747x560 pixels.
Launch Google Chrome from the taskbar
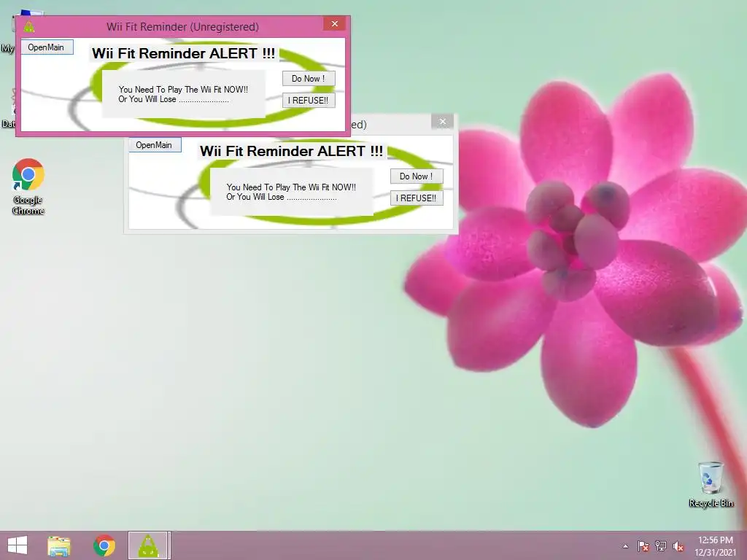104,545
